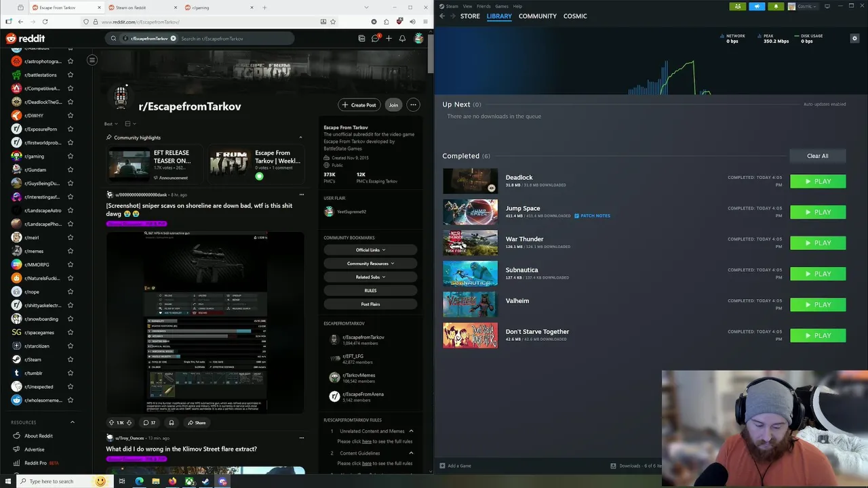This screenshot has width=868, height=488.
Task: Collapse Content Guidelines rule
Action: coord(411,453)
